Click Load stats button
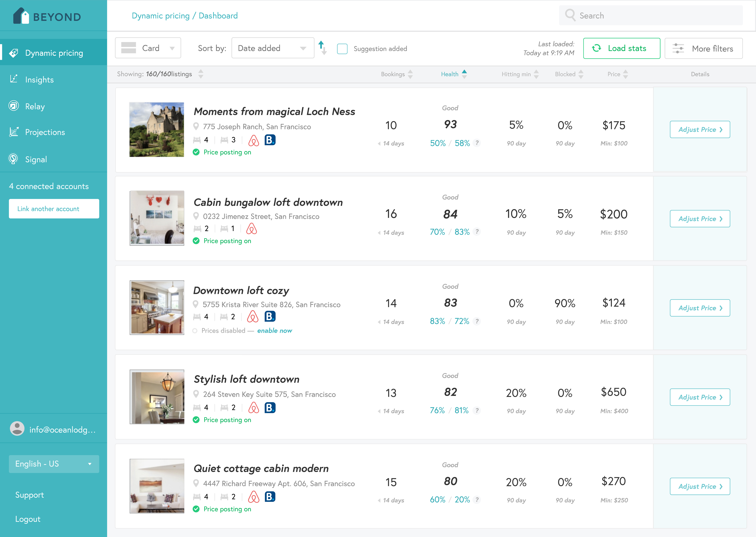 click(x=622, y=48)
